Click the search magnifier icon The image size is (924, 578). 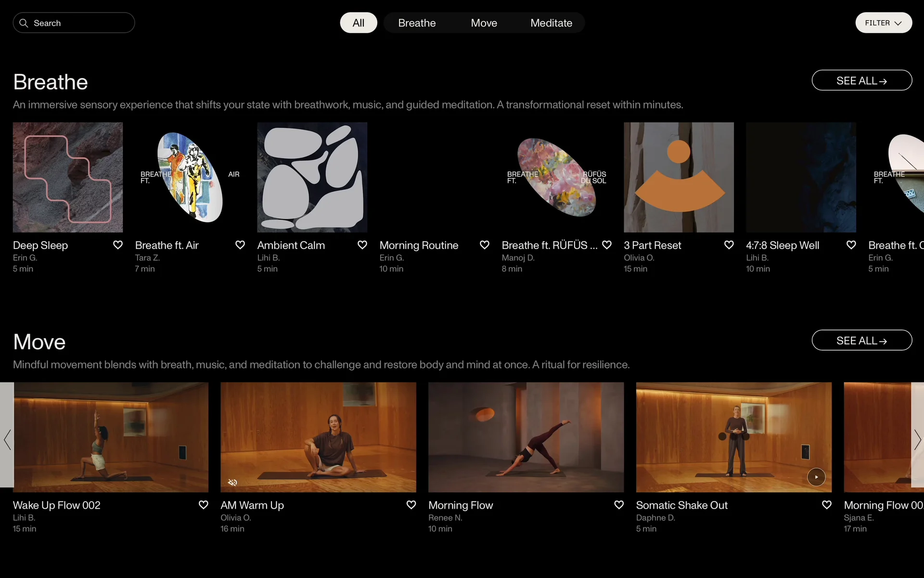point(24,23)
